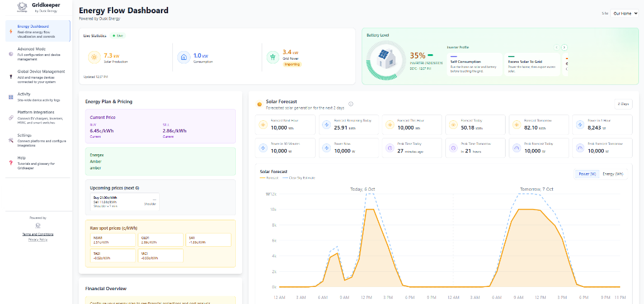644x304 pixels.
Task: Click the Help question mark icon
Action: tap(11, 162)
